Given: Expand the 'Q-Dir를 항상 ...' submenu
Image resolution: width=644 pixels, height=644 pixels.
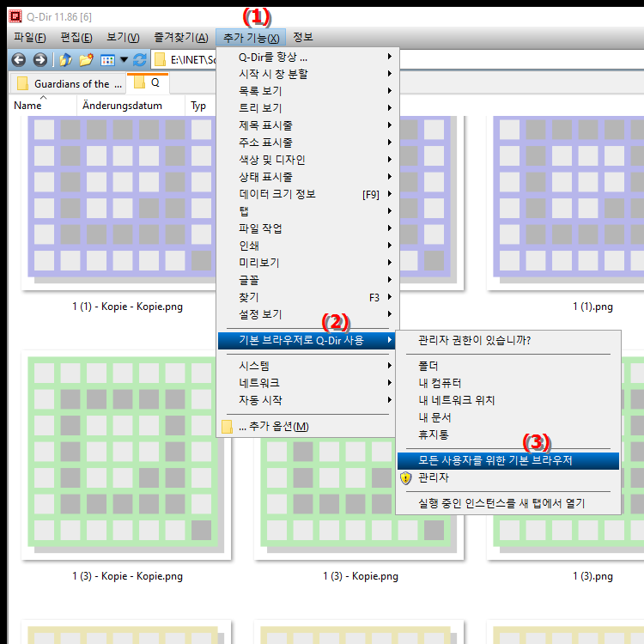Looking at the screenshot, I should pos(307,57).
